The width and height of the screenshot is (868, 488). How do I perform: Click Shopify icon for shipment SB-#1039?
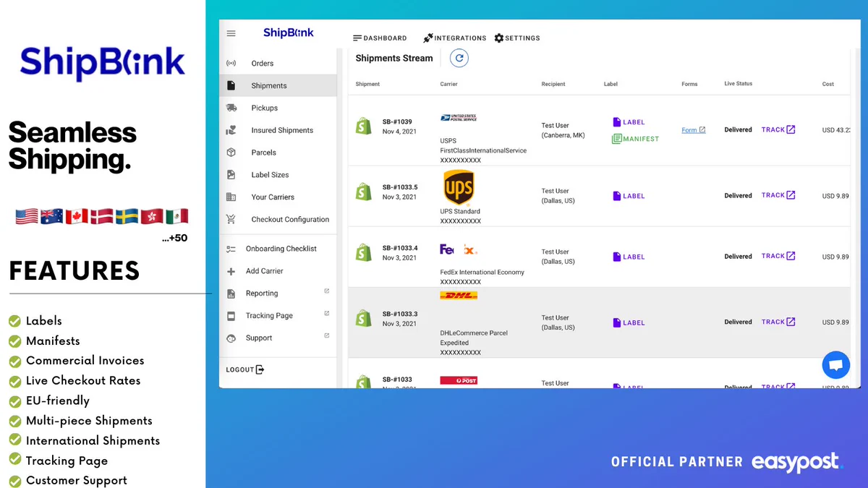tap(363, 126)
